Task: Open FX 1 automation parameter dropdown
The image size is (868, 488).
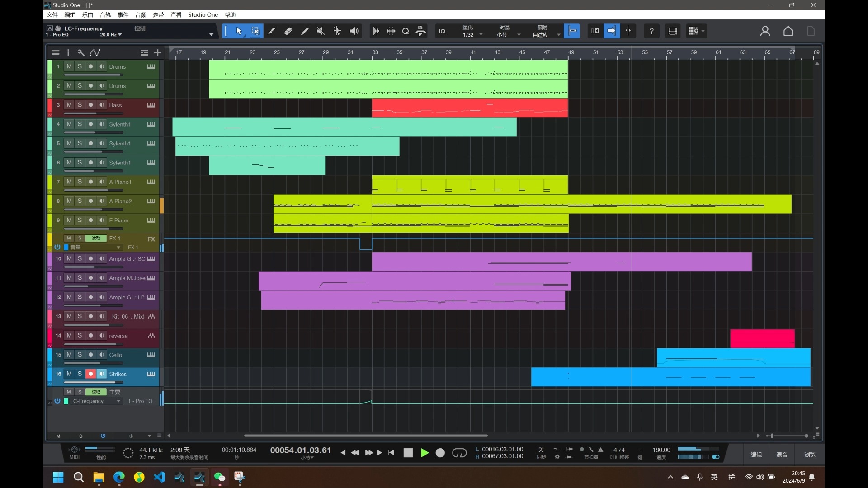Action: (x=118, y=248)
